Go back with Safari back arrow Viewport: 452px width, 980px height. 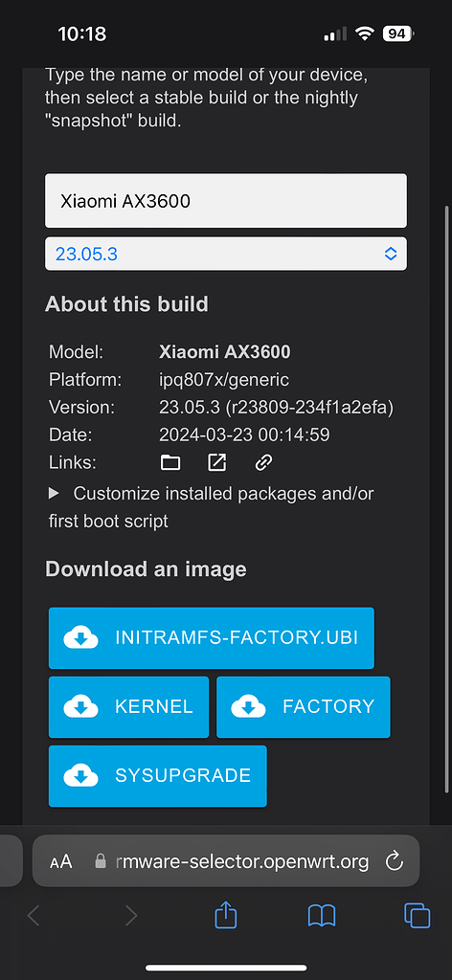(34, 916)
